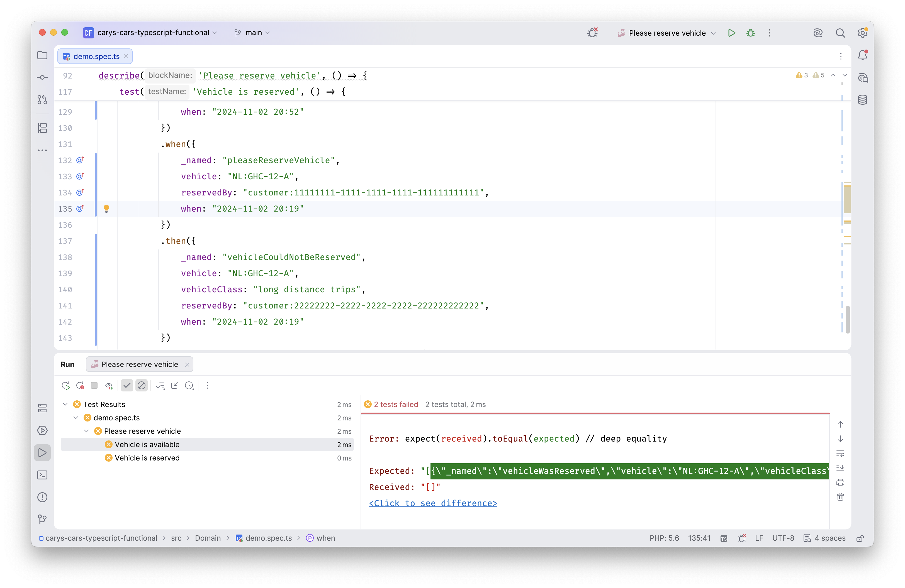The width and height of the screenshot is (905, 588).
Task: Rerun tests in the Run panel
Action: 65,386
